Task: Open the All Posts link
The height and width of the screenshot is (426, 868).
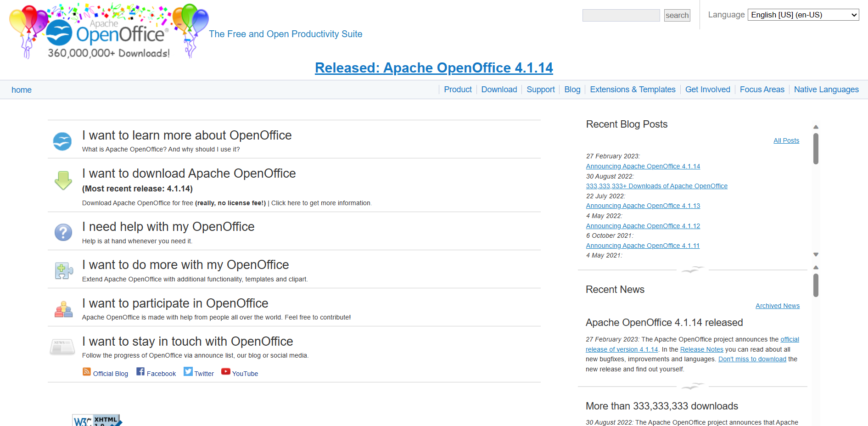Action: [786, 140]
